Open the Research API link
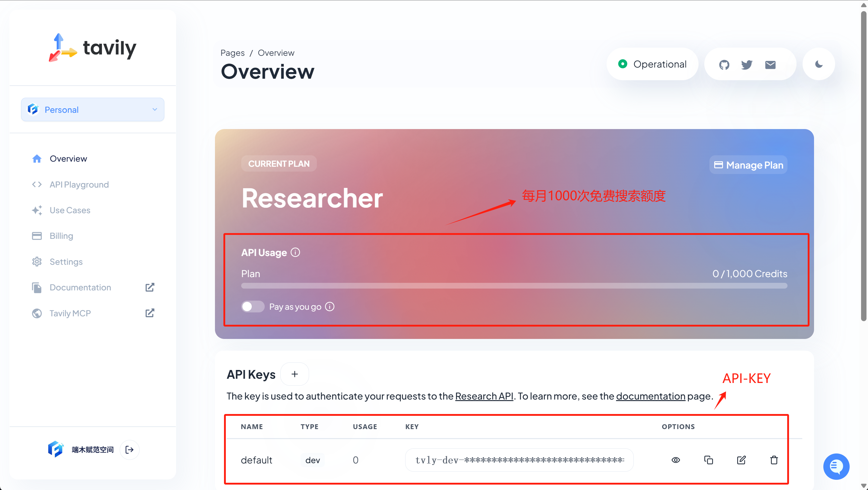 [484, 396]
